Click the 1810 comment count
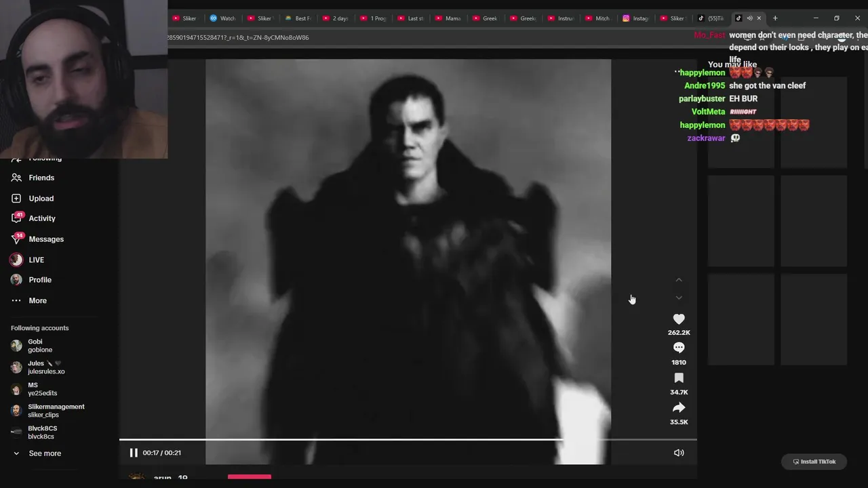The width and height of the screenshot is (868, 488). (x=679, y=363)
